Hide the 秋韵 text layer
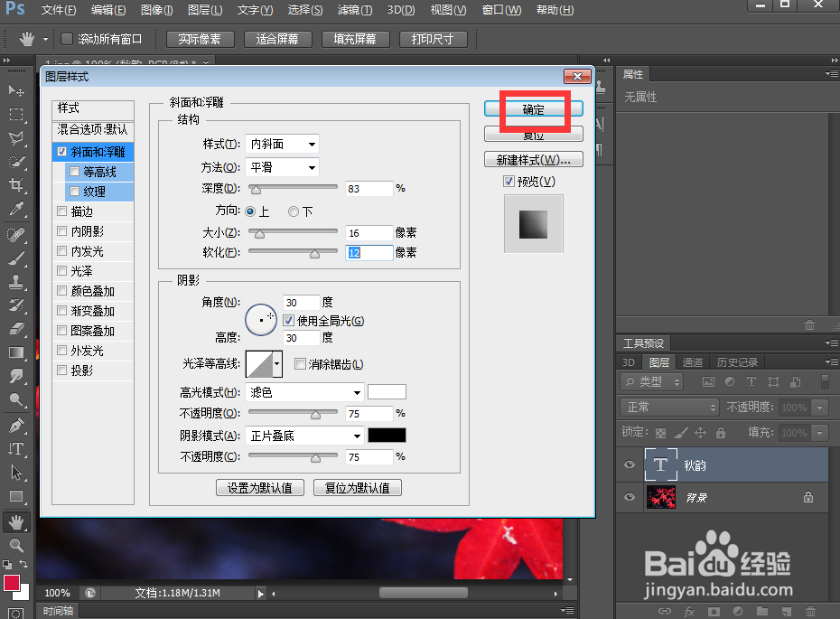The image size is (840, 619). [x=630, y=464]
